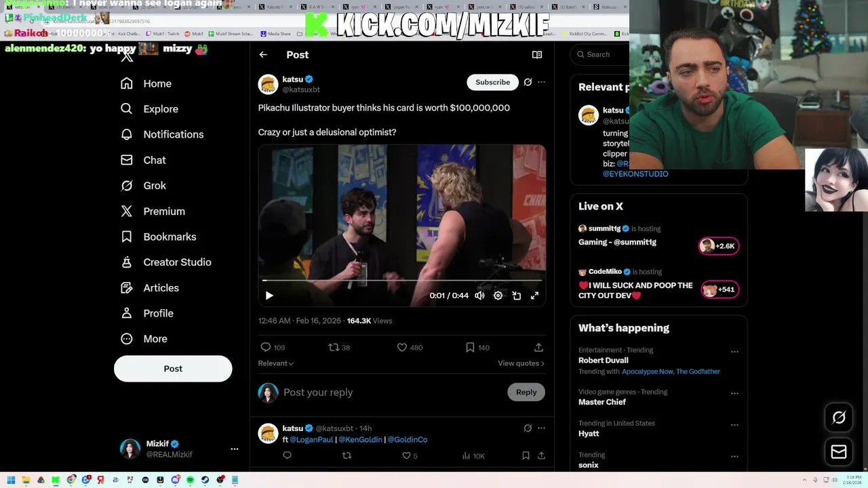
Task: Open options for sonix trend
Action: tap(734, 456)
